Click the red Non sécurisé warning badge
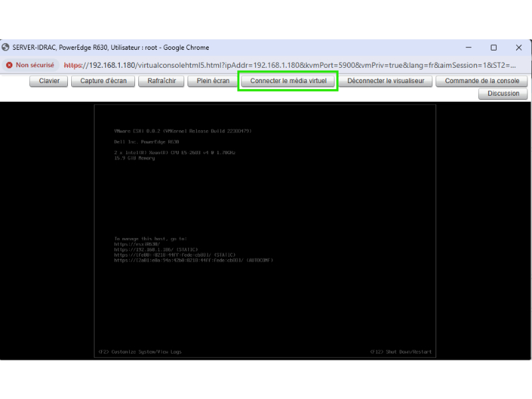This screenshot has width=532, height=399. click(30, 65)
